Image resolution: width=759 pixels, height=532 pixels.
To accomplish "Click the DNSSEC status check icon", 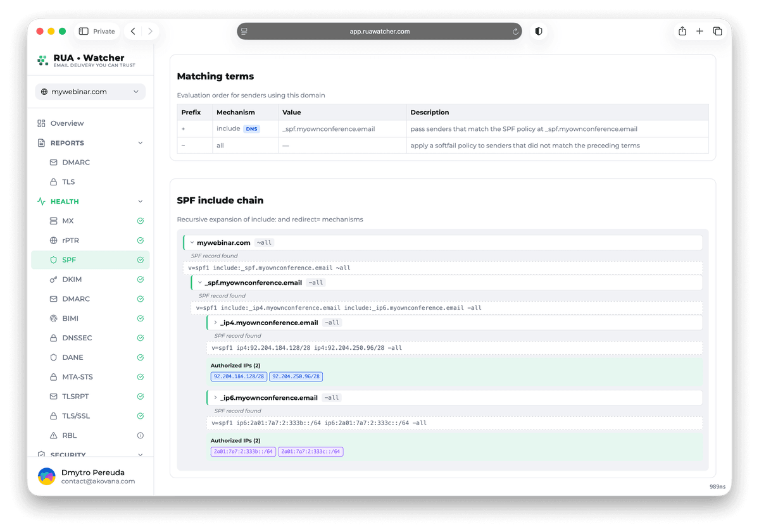I will (141, 338).
